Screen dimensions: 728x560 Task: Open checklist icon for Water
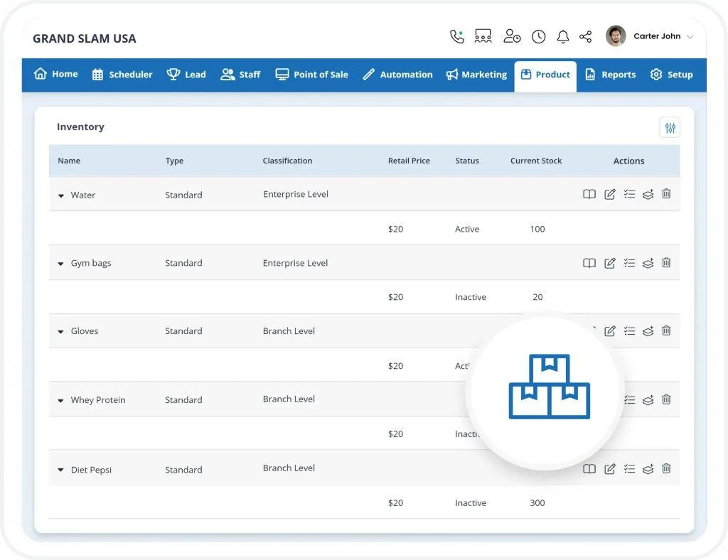click(630, 194)
